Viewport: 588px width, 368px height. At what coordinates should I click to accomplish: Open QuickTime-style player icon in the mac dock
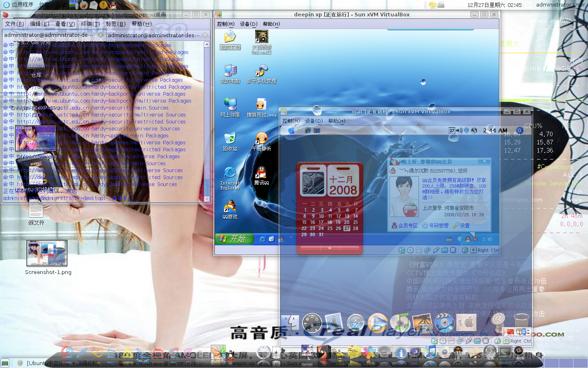click(x=378, y=323)
